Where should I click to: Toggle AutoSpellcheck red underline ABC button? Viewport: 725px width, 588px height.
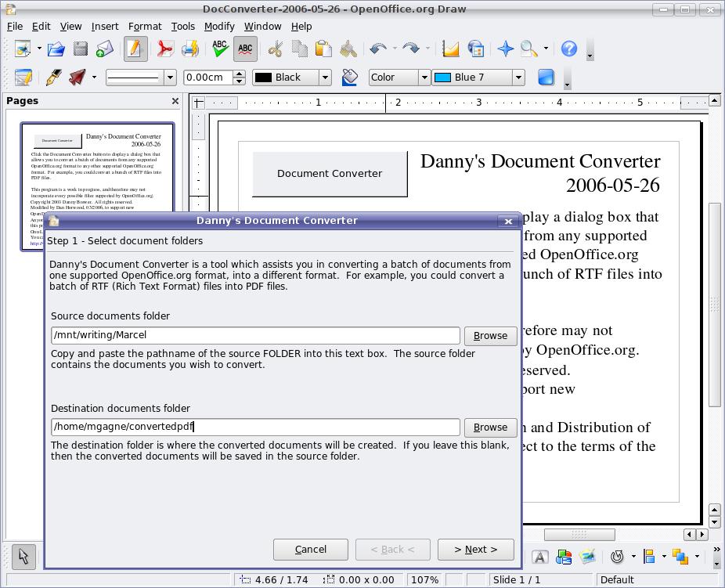[245, 49]
